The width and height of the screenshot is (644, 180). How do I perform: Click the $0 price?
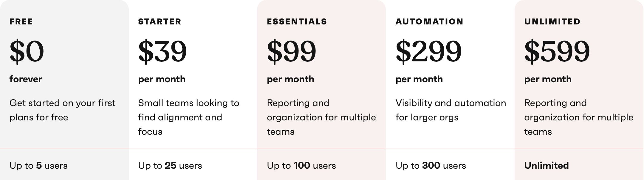coord(27,51)
